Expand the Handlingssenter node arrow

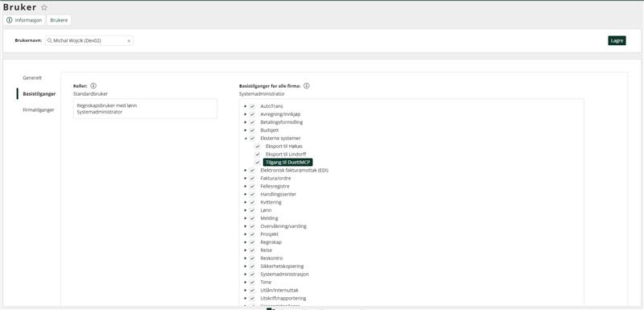(x=246, y=194)
